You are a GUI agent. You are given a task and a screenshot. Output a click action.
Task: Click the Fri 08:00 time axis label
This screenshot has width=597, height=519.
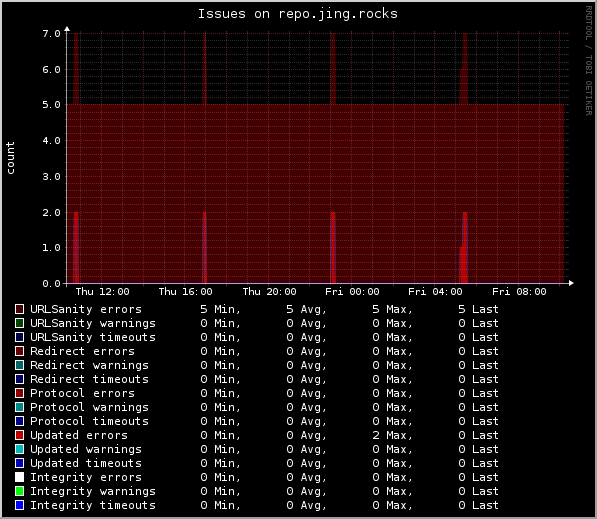[519, 292]
